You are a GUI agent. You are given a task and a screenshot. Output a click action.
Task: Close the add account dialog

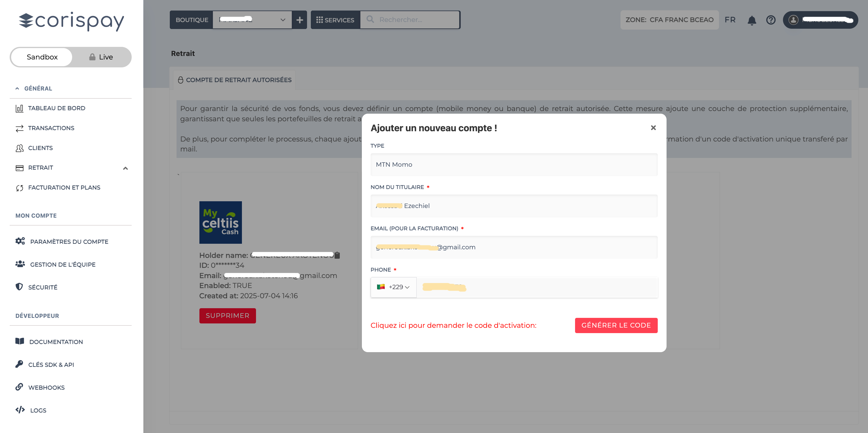coord(653,128)
